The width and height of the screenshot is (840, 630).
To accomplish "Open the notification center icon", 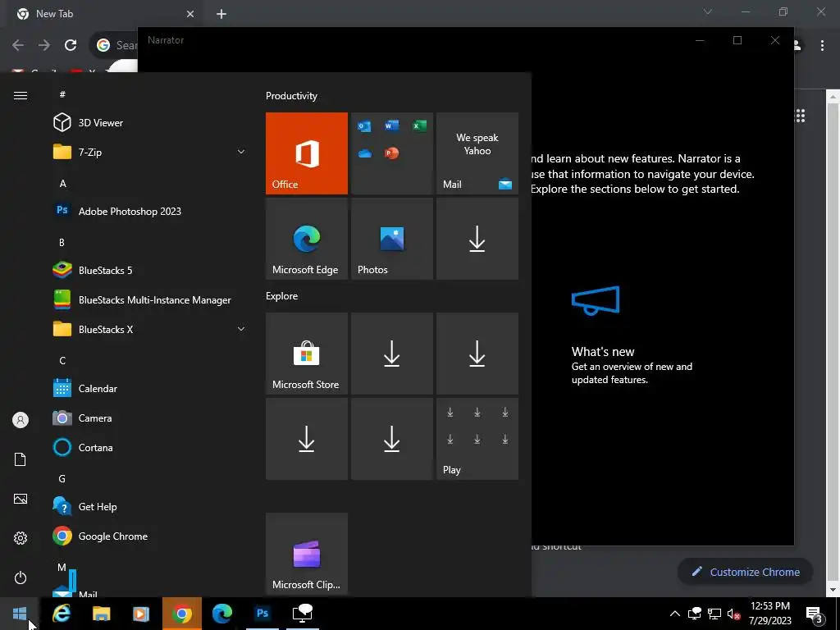I will 815,614.
